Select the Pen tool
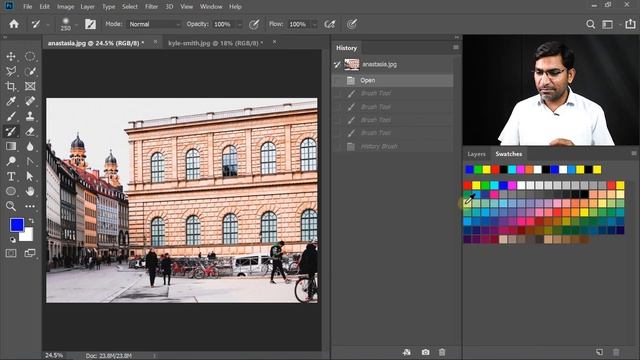Viewport: 640px width, 360px height. click(x=30, y=161)
